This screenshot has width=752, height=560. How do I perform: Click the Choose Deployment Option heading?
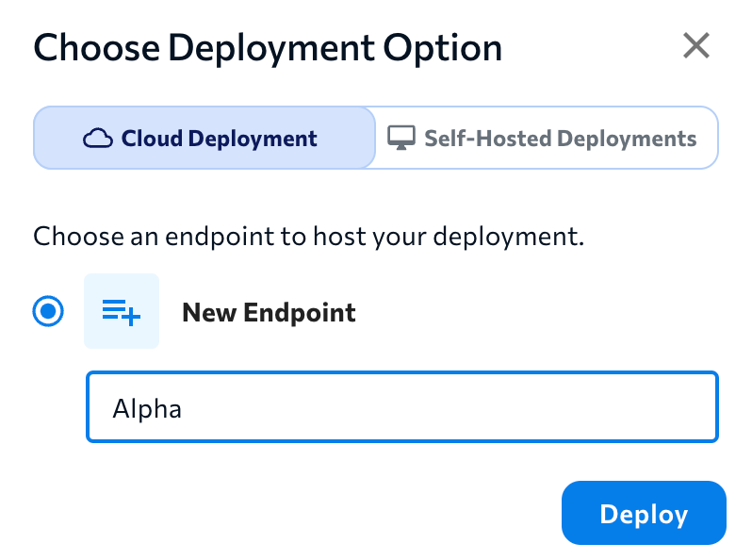tap(268, 47)
